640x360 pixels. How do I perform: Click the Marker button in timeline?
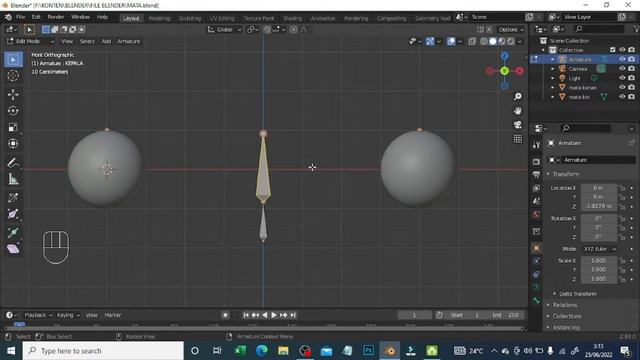click(x=113, y=315)
